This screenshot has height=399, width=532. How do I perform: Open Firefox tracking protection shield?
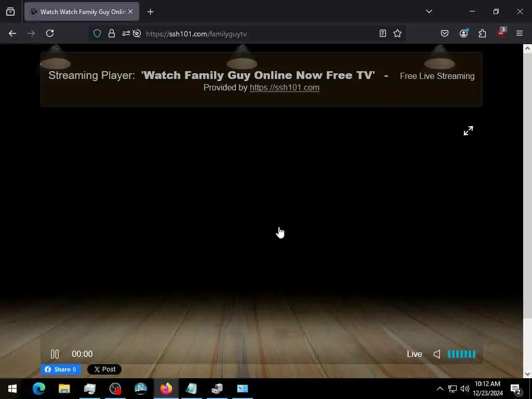pyautogui.click(x=97, y=33)
